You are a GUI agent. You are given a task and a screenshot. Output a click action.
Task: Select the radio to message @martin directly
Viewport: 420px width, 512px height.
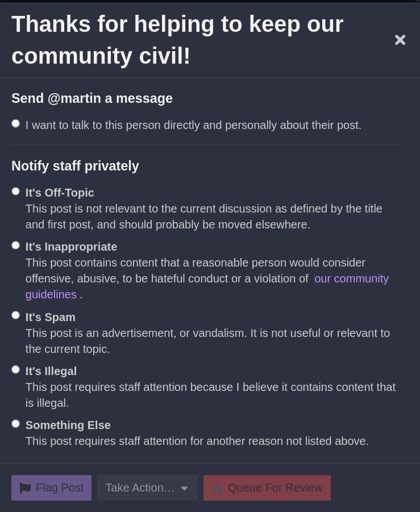coord(16,123)
